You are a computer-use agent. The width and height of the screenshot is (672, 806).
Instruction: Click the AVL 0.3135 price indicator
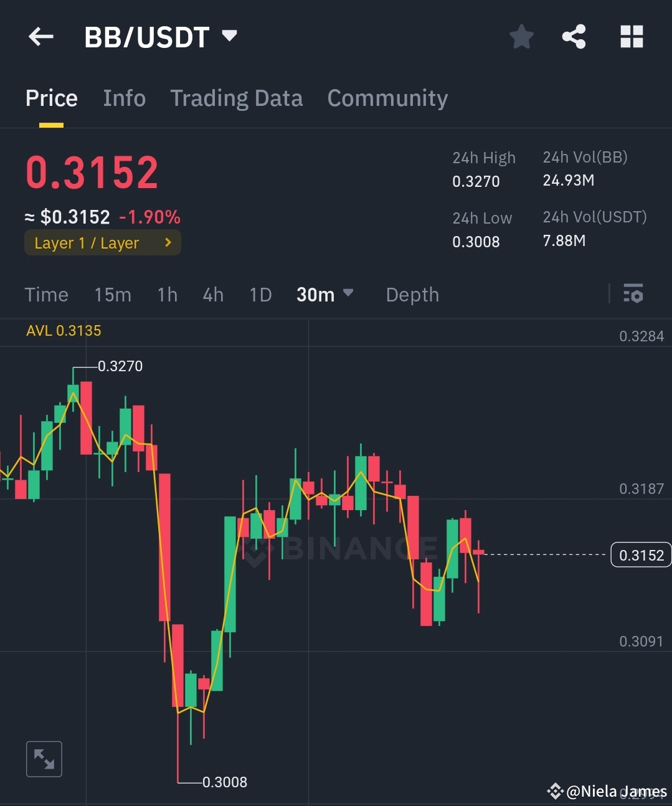64,331
